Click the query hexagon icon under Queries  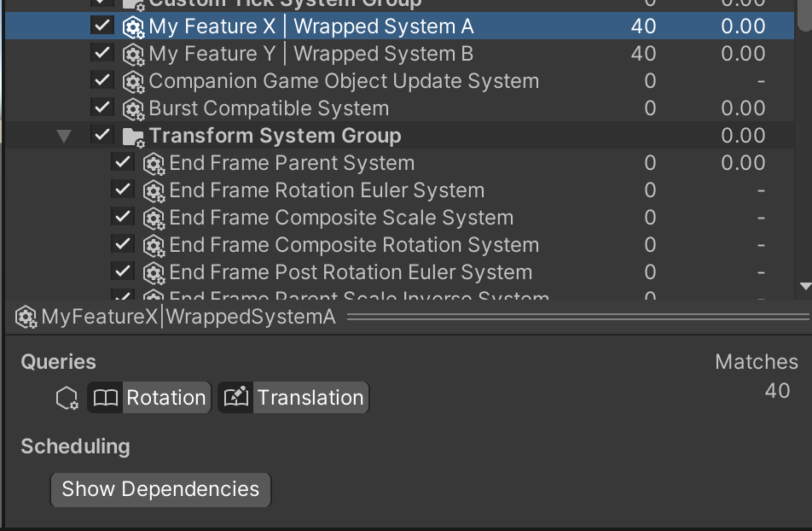click(x=67, y=397)
